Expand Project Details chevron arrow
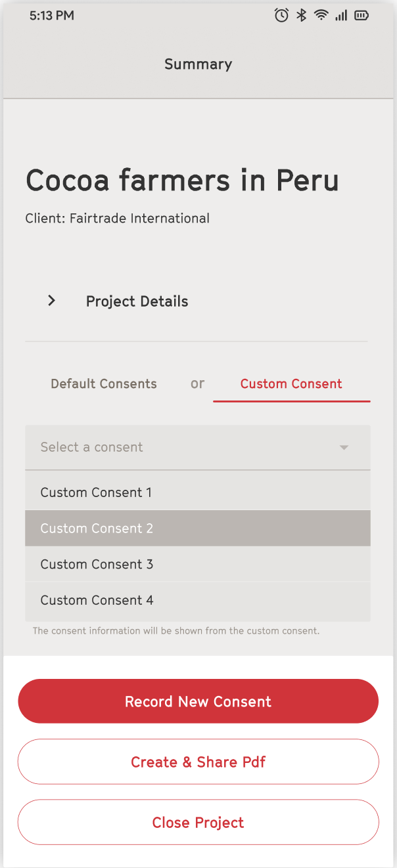 pyautogui.click(x=51, y=301)
